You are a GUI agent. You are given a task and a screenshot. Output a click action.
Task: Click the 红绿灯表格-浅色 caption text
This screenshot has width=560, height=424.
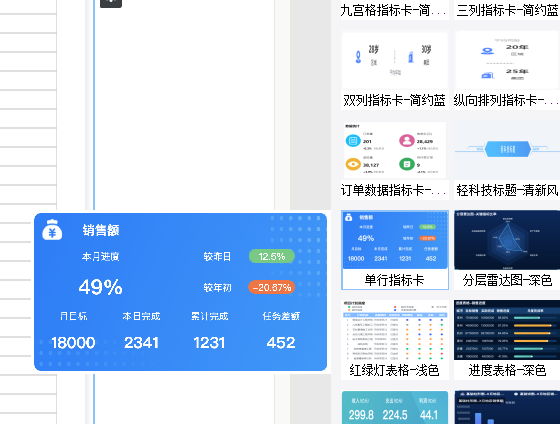(x=394, y=370)
